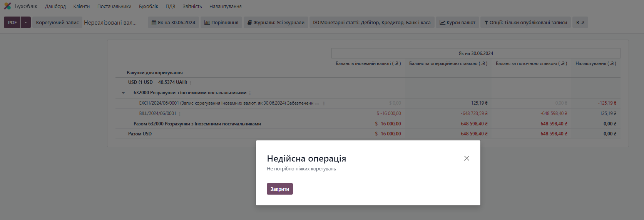The width and height of the screenshot is (644, 220).
Task: Open the Клієнти menu
Action: click(82, 7)
